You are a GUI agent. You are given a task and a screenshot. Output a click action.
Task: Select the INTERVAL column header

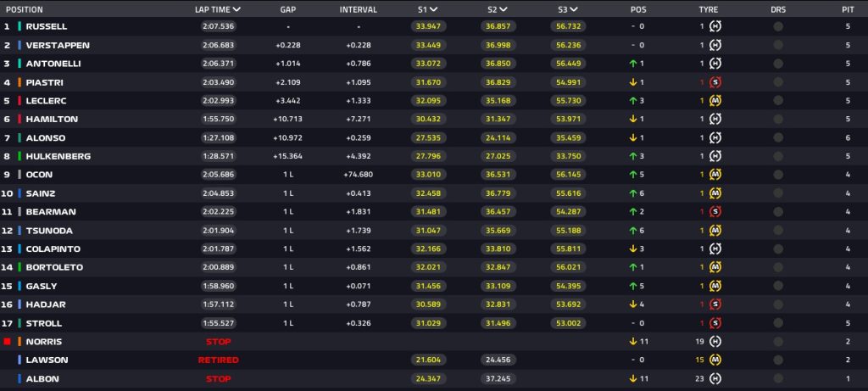(358, 9)
